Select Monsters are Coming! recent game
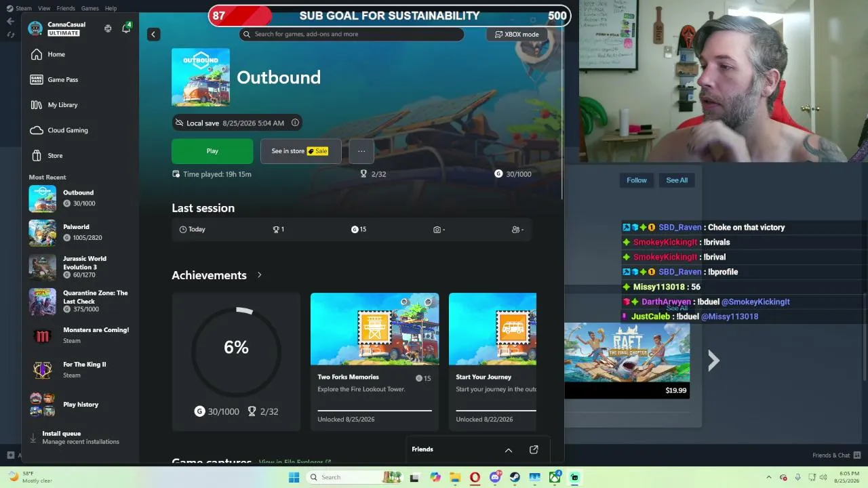This screenshot has width=868, height=488. pyautogui.click(x=80, y=335)
